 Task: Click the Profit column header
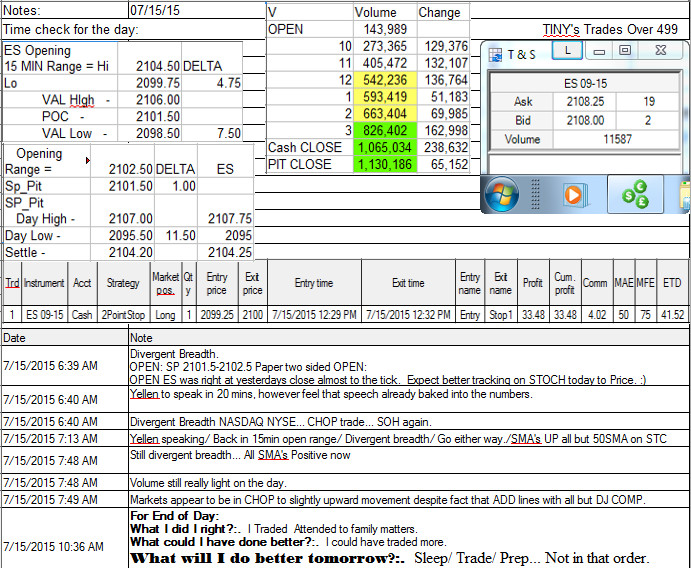coord(533,283)
